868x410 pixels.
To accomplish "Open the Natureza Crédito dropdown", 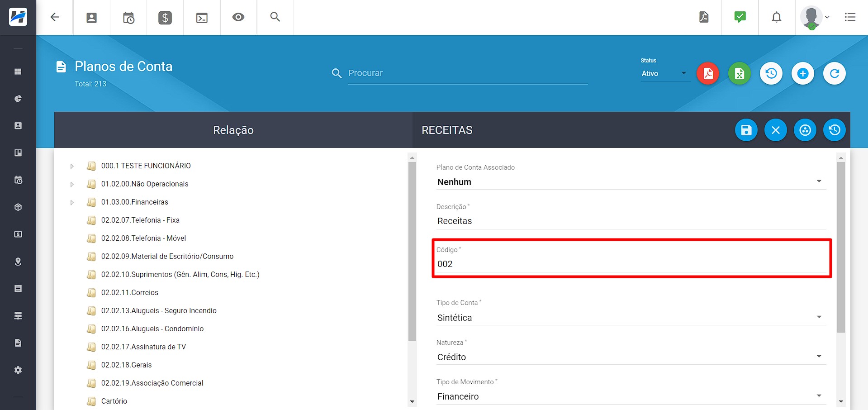I will [x=631, y=357].
